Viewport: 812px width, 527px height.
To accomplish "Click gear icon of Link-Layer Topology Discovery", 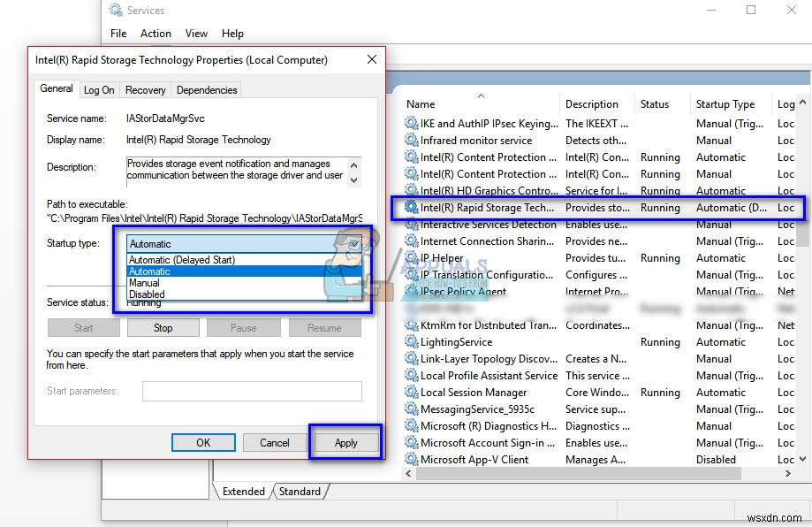I will tap(411, 359).
